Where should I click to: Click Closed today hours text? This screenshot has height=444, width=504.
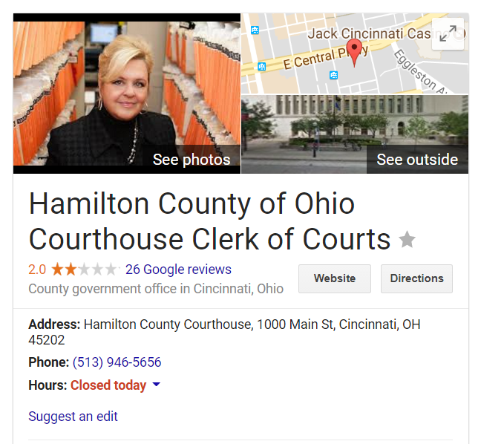tap(108, 385)
